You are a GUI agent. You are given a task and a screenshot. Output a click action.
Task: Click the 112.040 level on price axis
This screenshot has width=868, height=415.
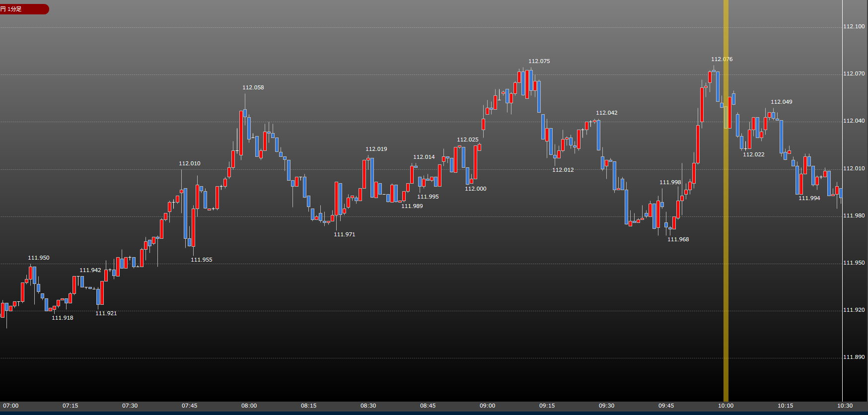(x=854, y=121)
